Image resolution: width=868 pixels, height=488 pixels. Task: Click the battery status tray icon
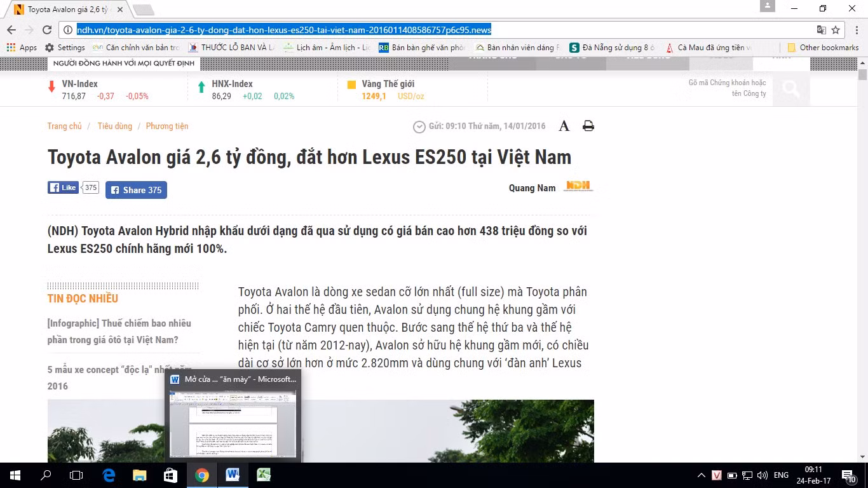732,475
